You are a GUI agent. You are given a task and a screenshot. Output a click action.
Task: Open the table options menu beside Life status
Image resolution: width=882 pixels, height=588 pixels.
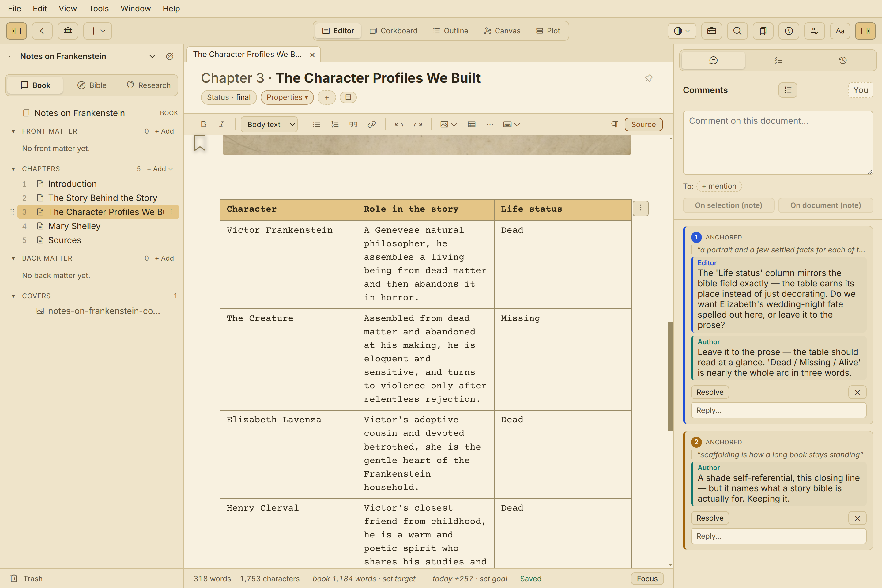pos(640,208)
